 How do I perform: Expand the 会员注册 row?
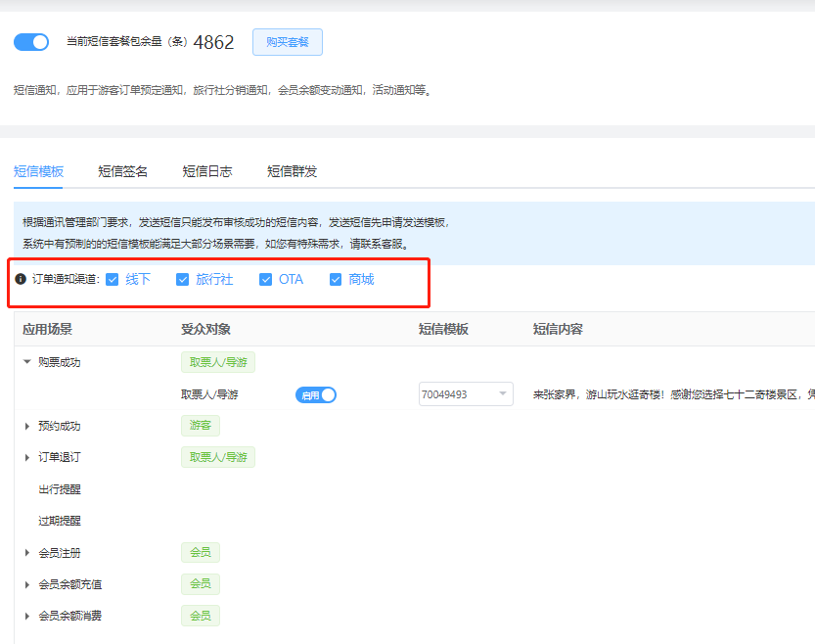pos(27,553)
